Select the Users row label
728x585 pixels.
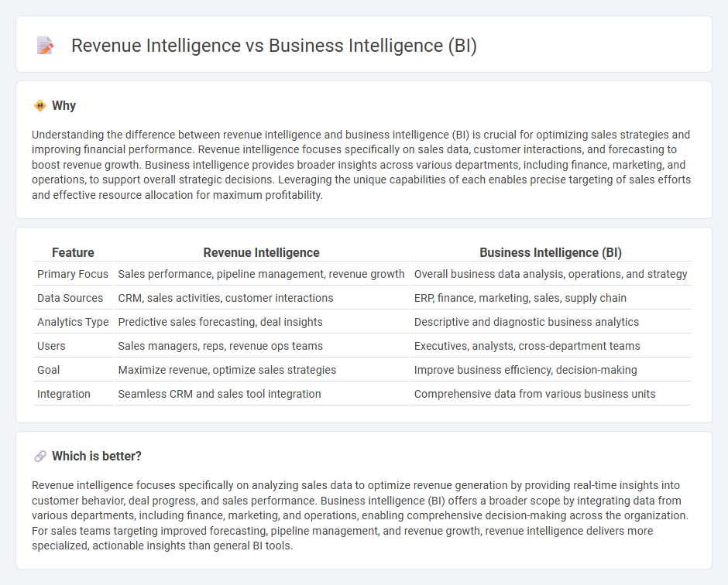click(51, 346)
